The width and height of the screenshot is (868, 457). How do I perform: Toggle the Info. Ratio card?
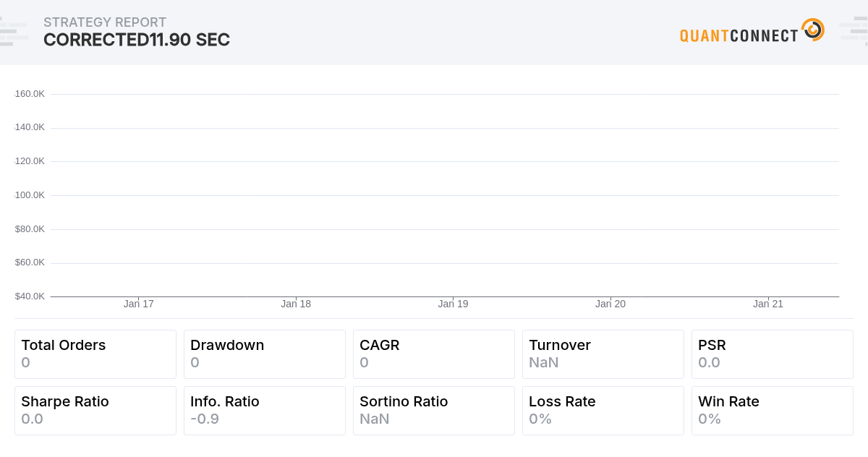point(265,410)
